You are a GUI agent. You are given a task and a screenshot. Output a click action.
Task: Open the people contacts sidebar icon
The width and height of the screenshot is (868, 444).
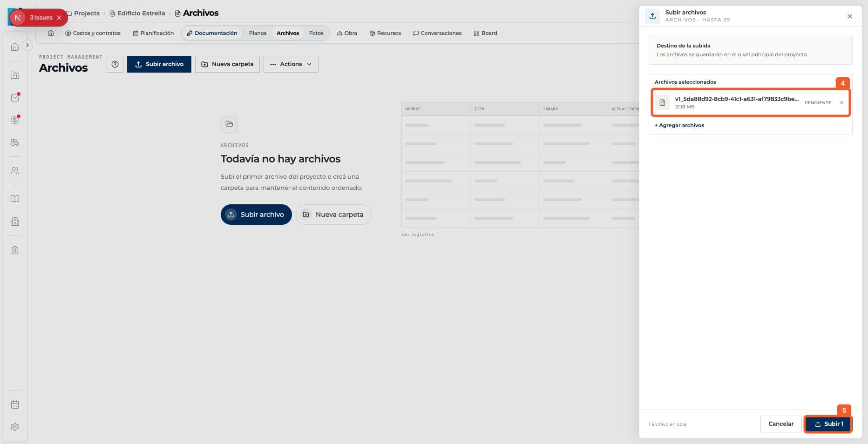[15, 171]
